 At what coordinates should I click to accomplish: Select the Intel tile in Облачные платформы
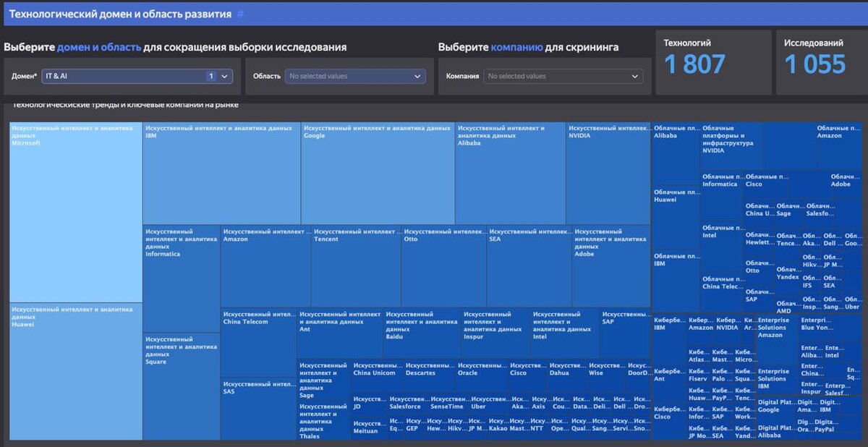click(722, 247)
